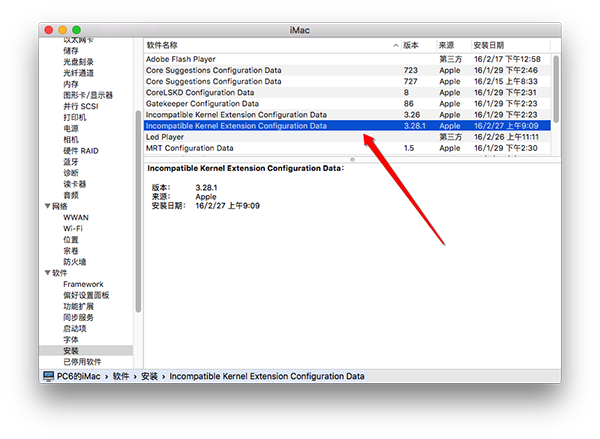Collapse the 软件 section triangle
Viewport: 600px width, 439px height.
47,273
